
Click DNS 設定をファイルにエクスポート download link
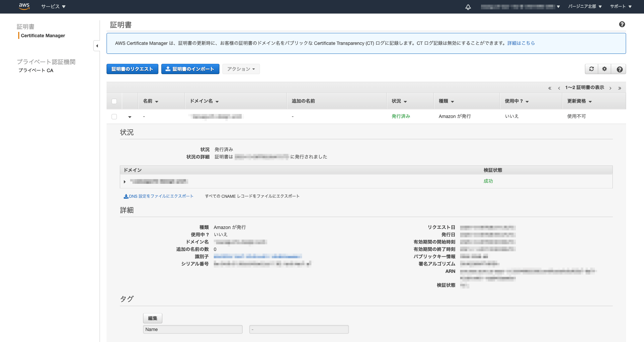tap(159, 196)
